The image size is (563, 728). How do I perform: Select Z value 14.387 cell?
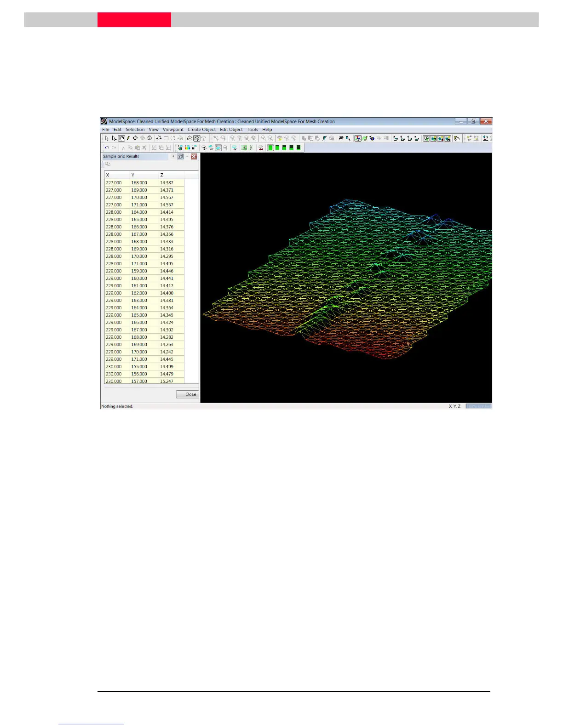172,183
